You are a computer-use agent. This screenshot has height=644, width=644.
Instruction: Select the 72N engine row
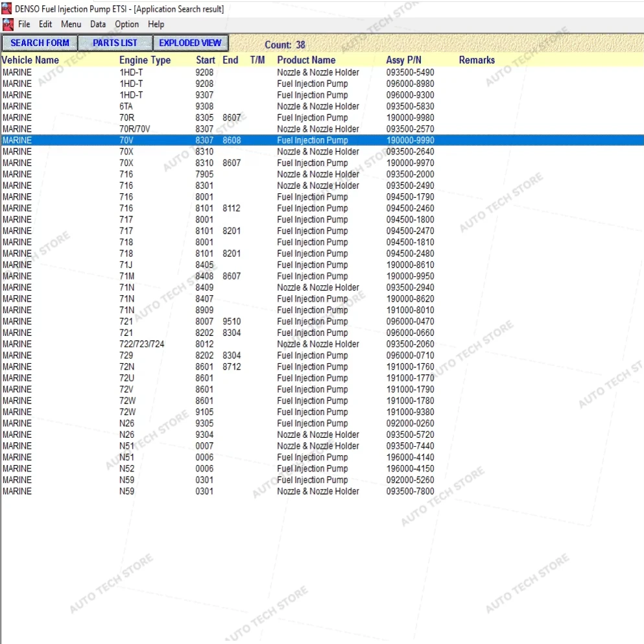click(322, 367)
